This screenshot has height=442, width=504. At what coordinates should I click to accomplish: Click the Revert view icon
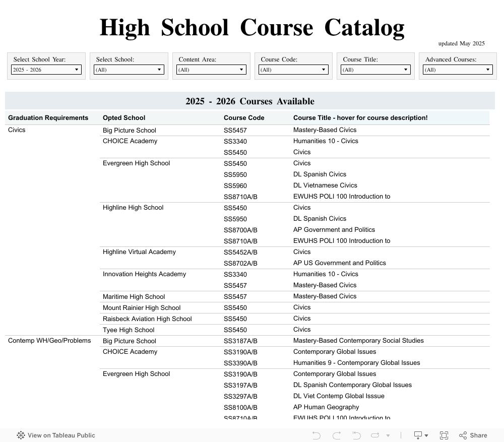pyautogui.click(x=356, y=435)
